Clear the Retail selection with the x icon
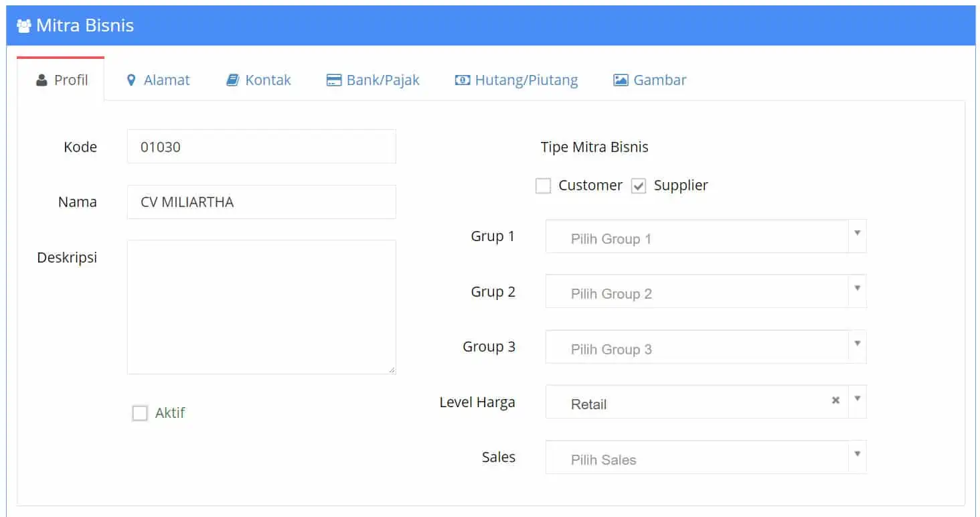Viewport: 980px width, 517px height. [x=835, y=400]
